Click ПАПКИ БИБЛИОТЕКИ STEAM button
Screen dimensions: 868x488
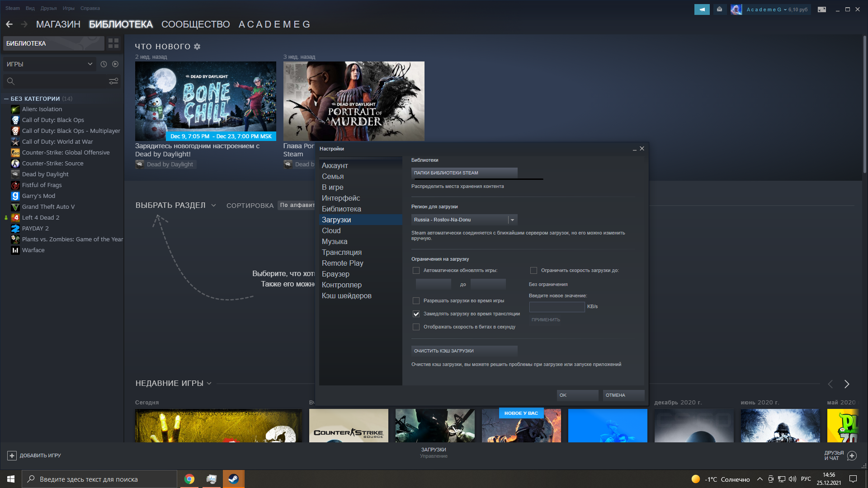click(464, 173)
